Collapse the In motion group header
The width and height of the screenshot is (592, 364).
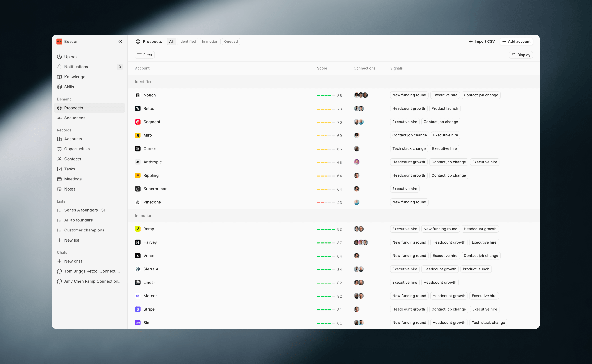point(144,216)
